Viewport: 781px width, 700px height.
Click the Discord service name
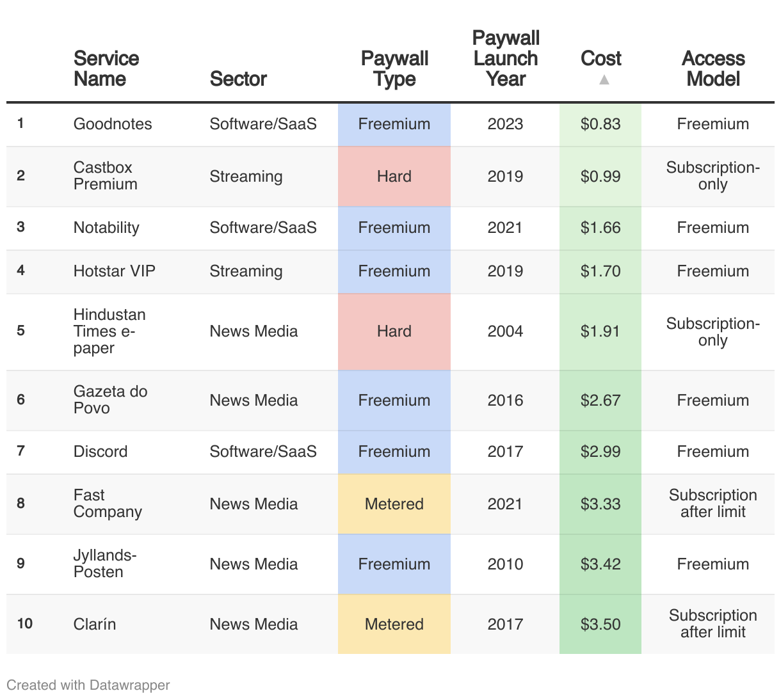click(101, 452)
